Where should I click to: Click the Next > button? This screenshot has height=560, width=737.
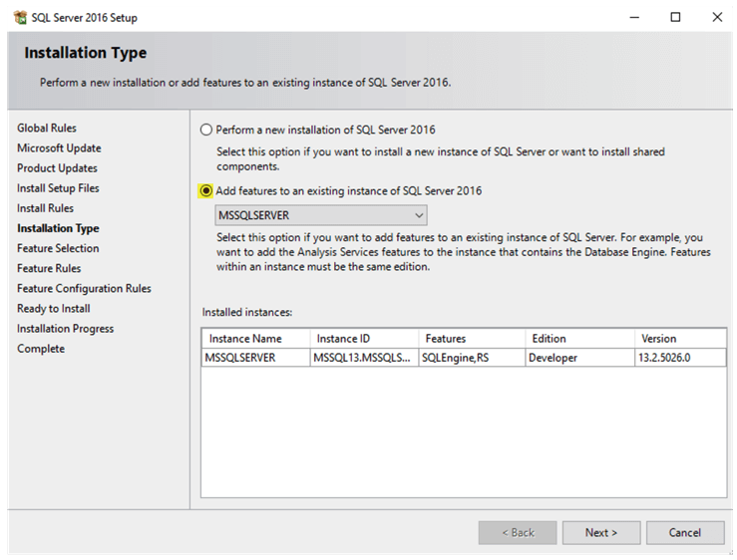coord(601,532)
